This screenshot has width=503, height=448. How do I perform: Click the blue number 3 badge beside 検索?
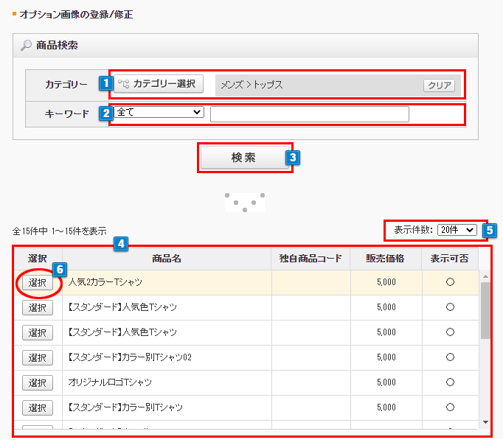click(293, 157)
